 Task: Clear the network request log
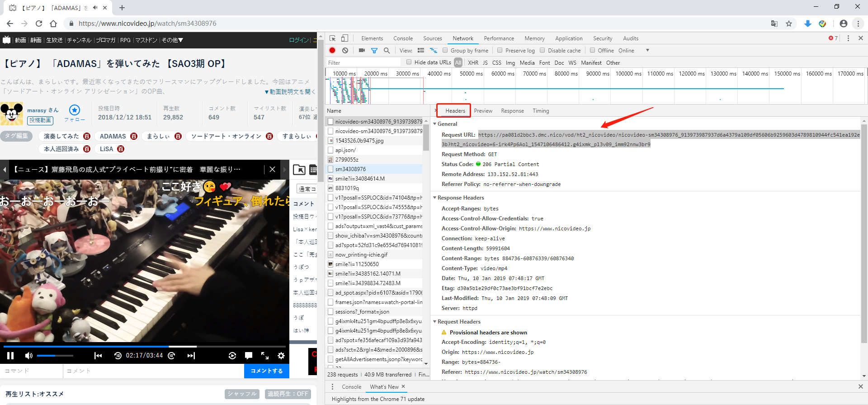345,51
